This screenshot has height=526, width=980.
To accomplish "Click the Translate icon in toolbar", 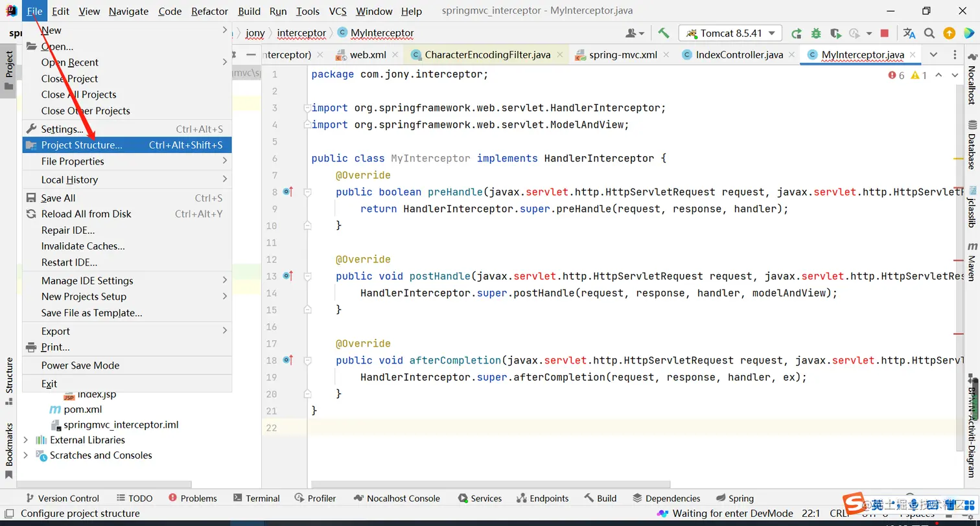I will [x=909, y=33].
